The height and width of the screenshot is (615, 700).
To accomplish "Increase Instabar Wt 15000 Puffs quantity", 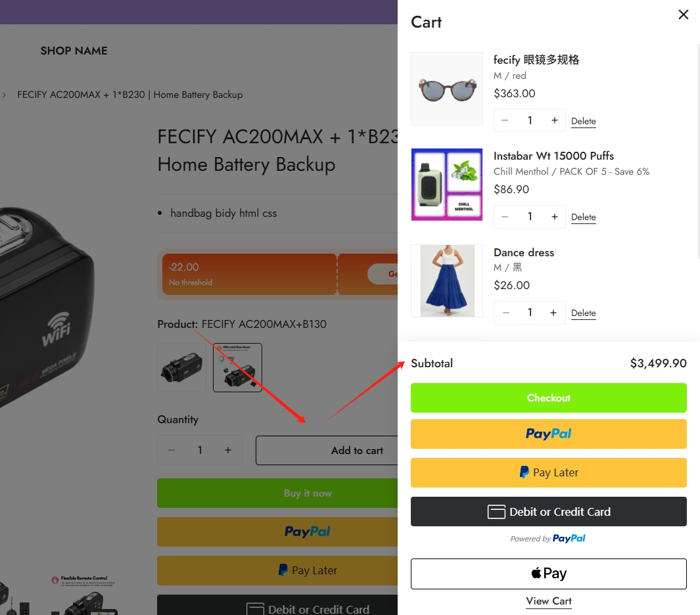I will point(555,217).
